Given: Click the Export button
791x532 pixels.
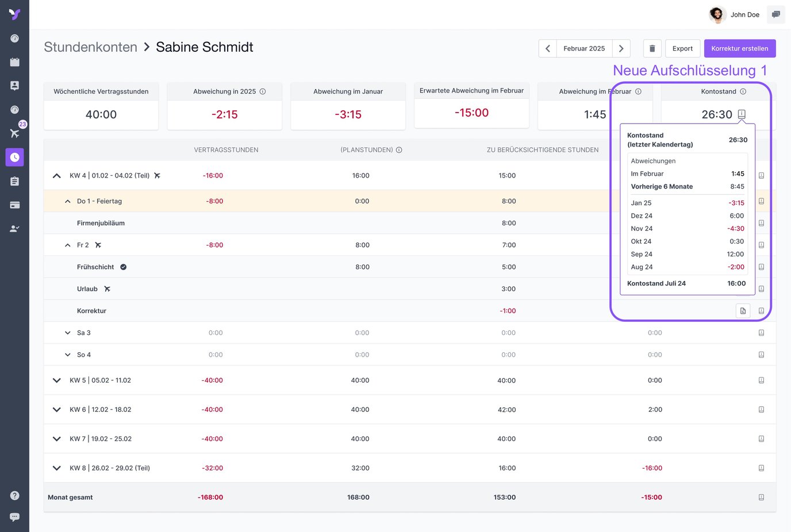Looking at the screenshot, I should point(682,49).
